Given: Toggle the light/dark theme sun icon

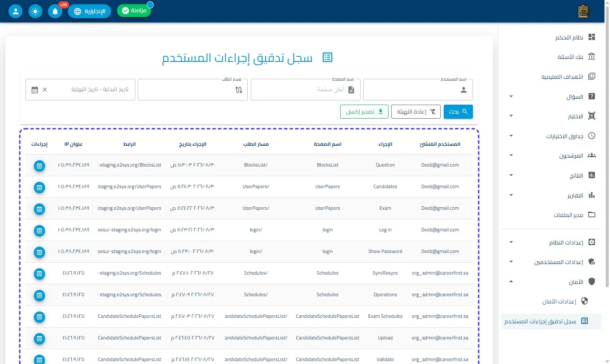Looking at the screenshot, I should coord(35,11).
